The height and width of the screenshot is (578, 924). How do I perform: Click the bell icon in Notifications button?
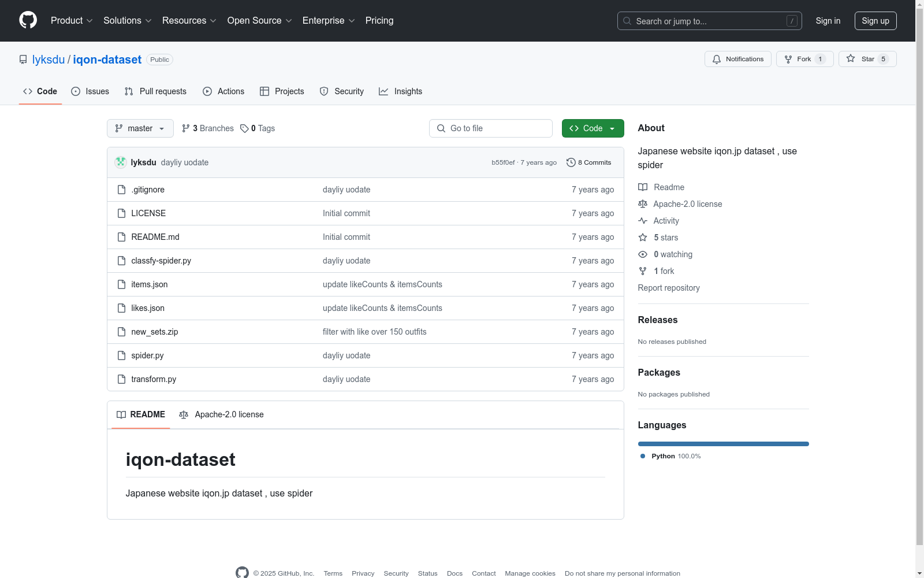pyautogui.click(x=717, y=59)
